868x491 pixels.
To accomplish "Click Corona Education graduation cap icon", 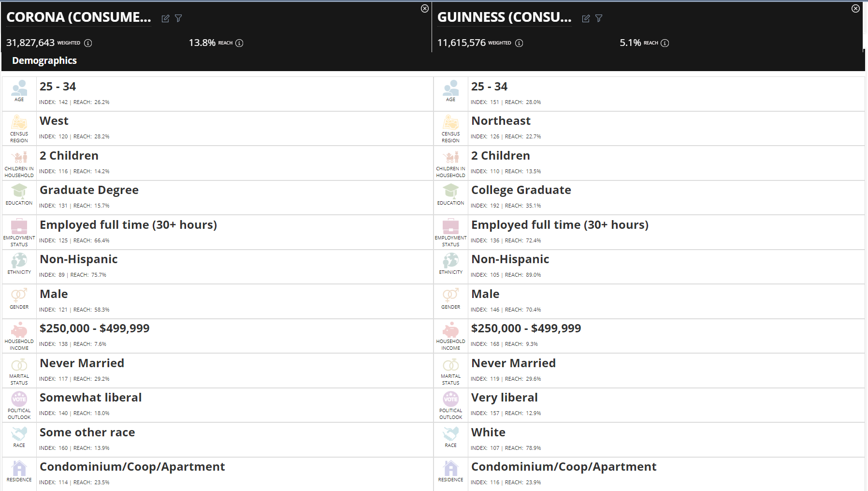I will pos(19,191).
